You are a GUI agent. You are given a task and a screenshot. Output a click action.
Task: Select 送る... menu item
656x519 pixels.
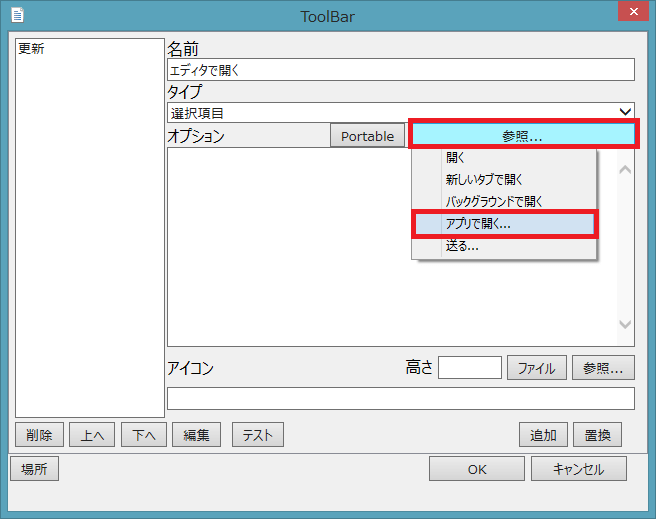click(462, 246)
